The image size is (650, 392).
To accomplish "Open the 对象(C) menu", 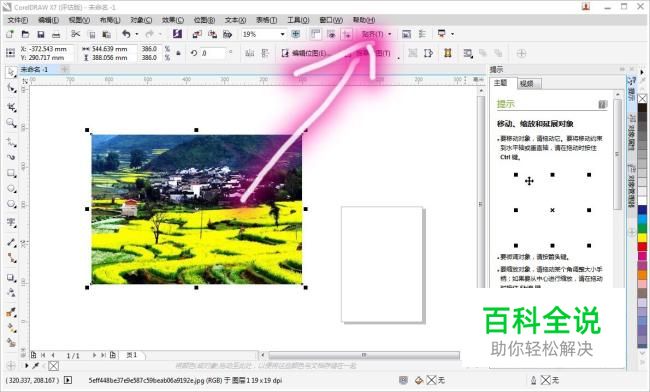I will point(141,20).
